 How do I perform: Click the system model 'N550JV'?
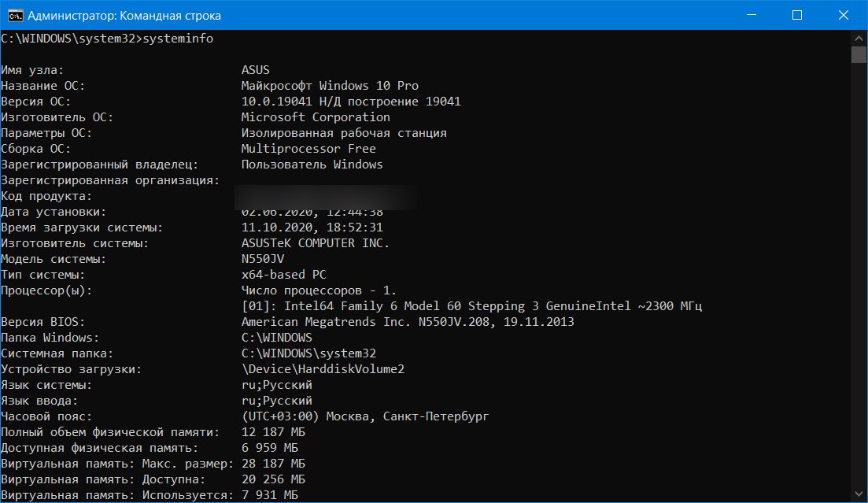(262, 259)
